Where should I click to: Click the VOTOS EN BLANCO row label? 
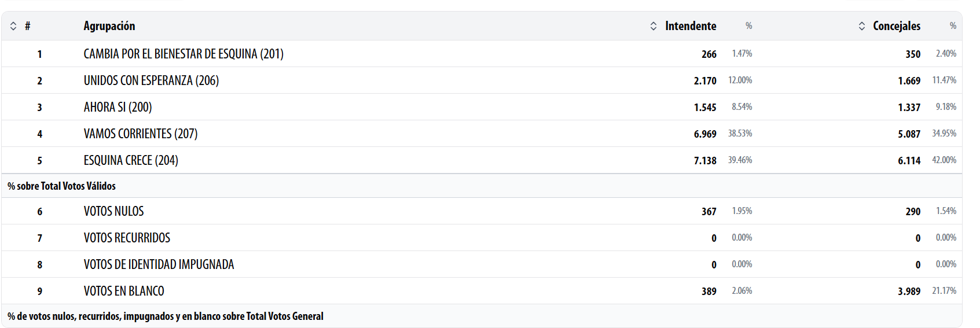(124, 291)
